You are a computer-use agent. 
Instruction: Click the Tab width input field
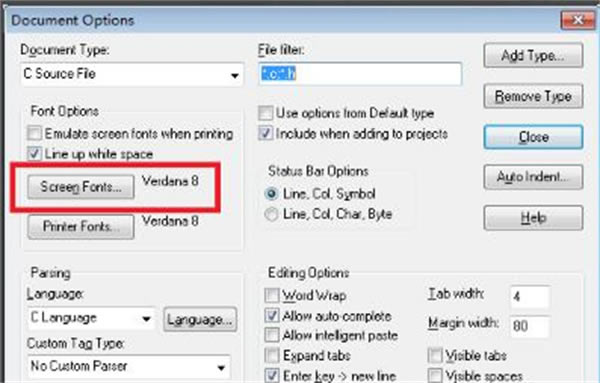(530, 297)
